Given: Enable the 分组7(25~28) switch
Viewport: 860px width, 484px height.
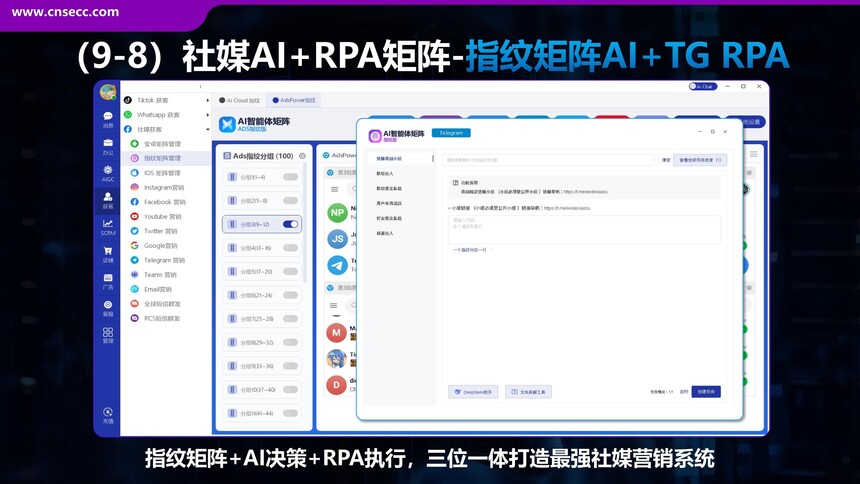Looking at the screenshot, I should pyautogui.click(x=291, y=318).
